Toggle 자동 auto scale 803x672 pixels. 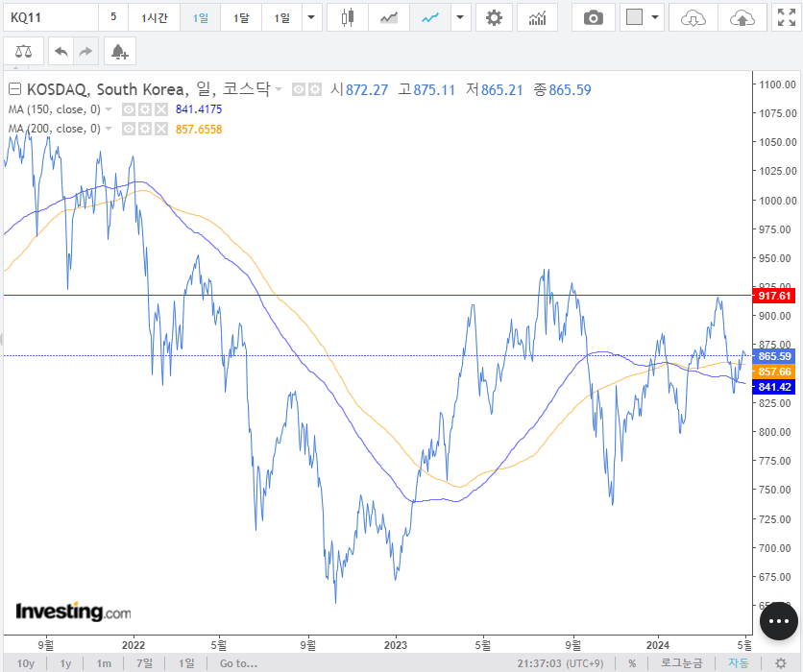(x=739, y=663)
